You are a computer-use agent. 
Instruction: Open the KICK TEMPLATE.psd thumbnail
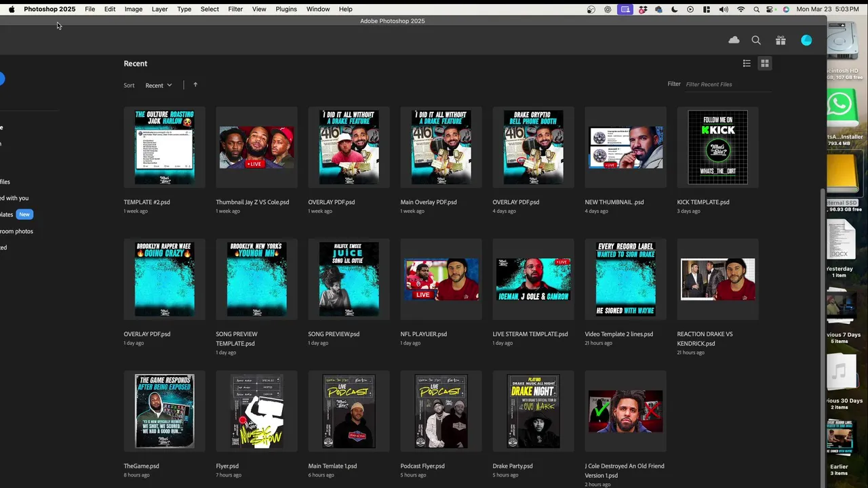tap(717, 147)
